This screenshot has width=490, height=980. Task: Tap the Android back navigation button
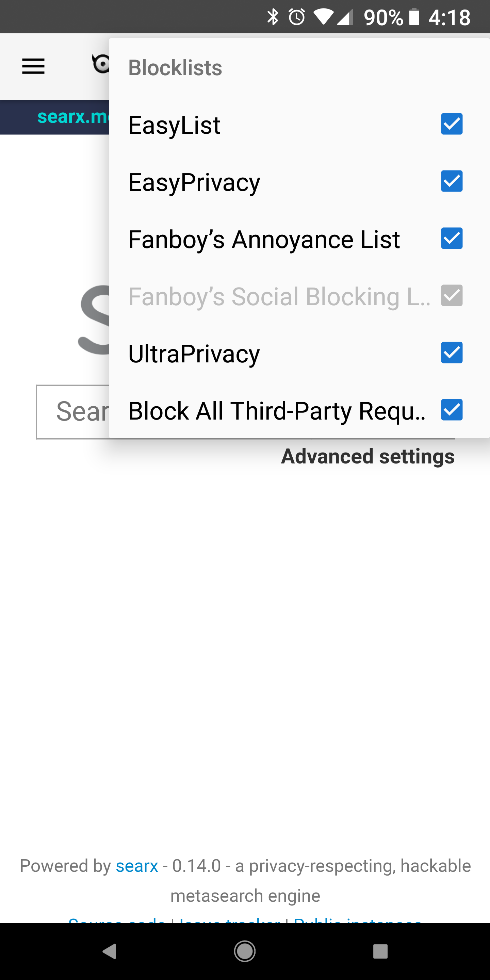coord(110,951)
